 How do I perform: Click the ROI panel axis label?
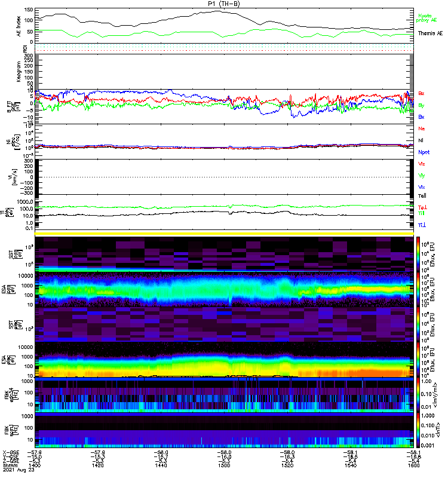click(x=25, y=48)
